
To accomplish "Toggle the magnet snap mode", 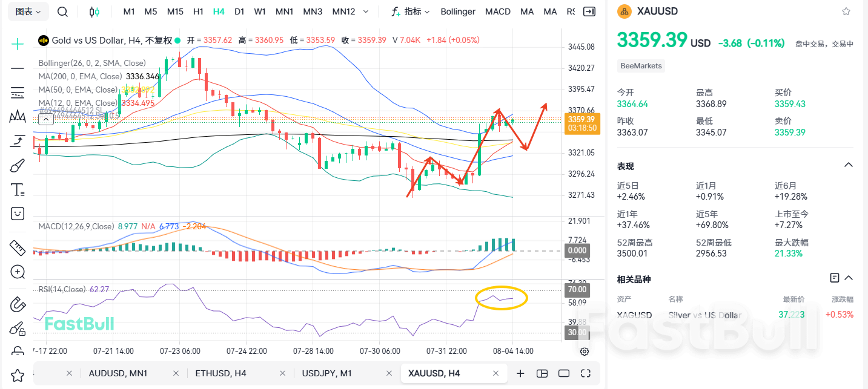I will click(x=18, y=304).
